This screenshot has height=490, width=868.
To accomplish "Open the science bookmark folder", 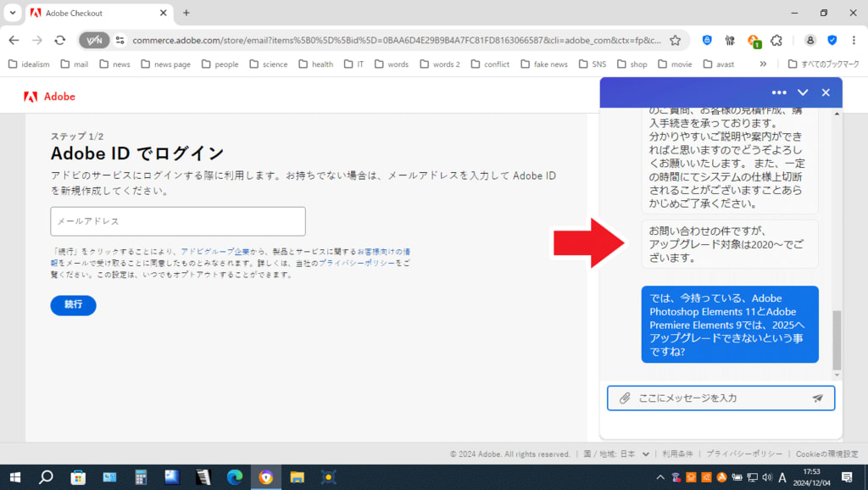I will pyautogui.click(x=269, y=64).
